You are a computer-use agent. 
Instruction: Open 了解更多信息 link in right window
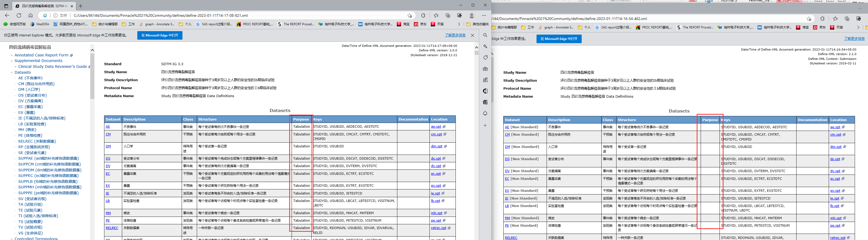[854, 39]
